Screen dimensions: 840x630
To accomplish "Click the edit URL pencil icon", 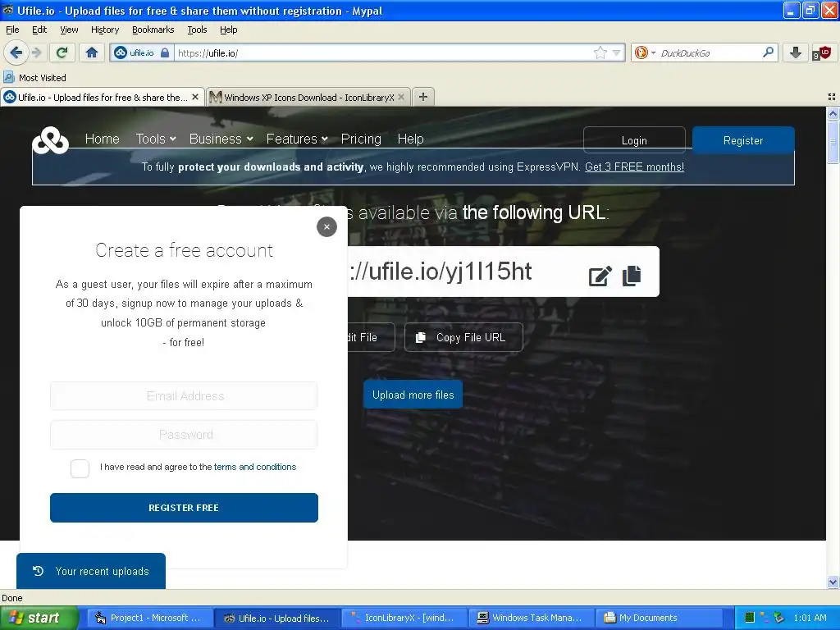I will (x=600, y=276).
